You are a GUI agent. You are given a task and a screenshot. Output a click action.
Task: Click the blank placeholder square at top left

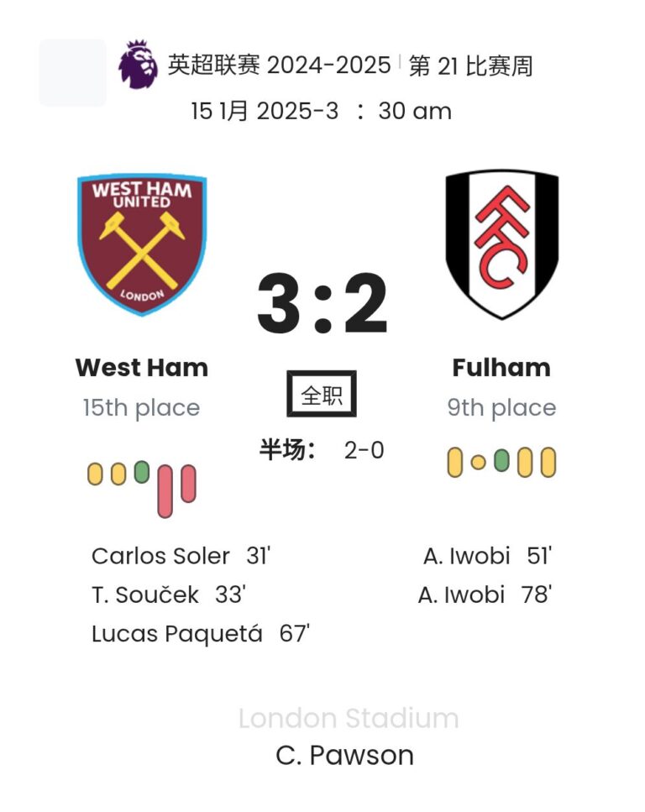[x=73, y=72]
